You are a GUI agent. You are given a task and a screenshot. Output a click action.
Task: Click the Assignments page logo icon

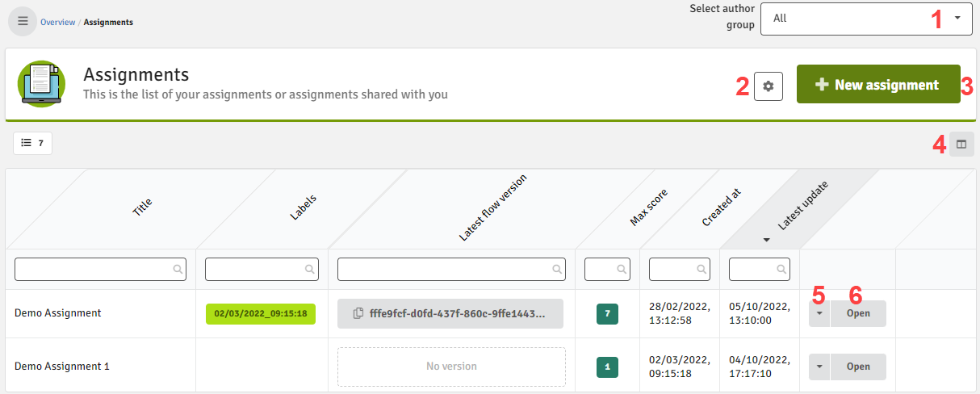41,83
